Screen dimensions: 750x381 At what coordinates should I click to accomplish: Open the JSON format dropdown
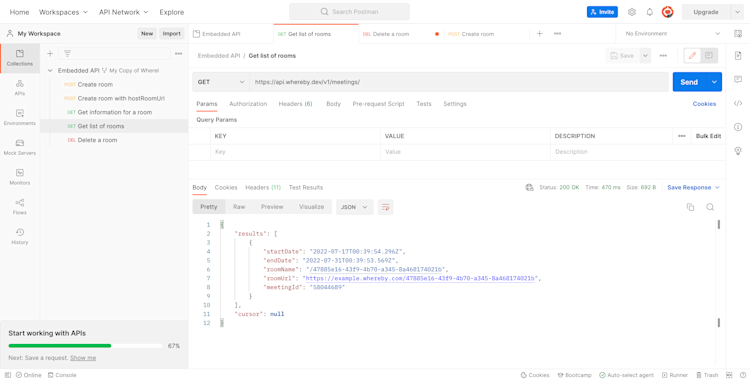click(x=354, y=207)
